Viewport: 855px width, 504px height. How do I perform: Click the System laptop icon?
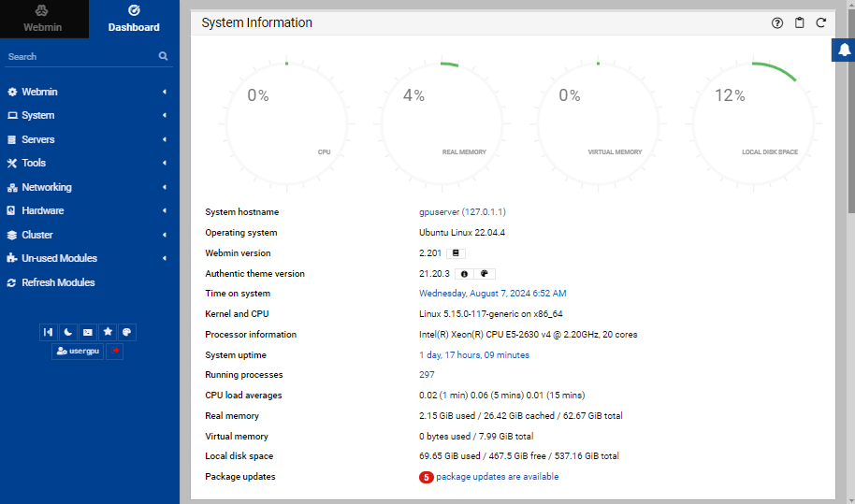coord(12,116)
